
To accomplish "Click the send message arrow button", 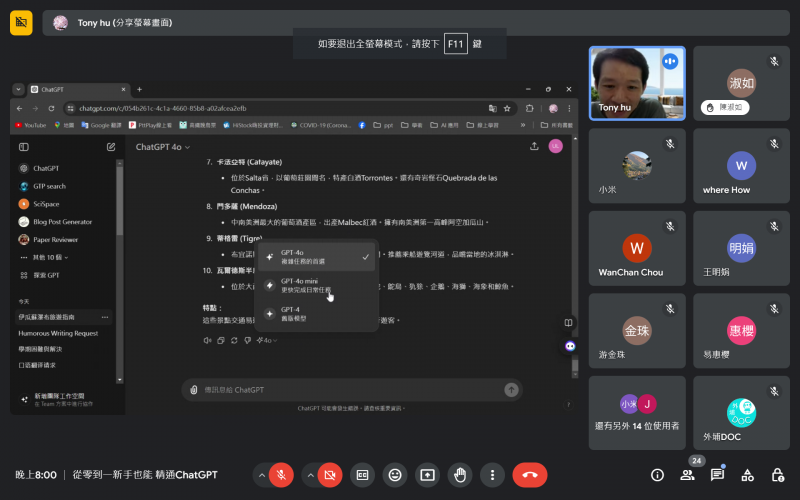I will pyautogui.click(x=511, y=390).
